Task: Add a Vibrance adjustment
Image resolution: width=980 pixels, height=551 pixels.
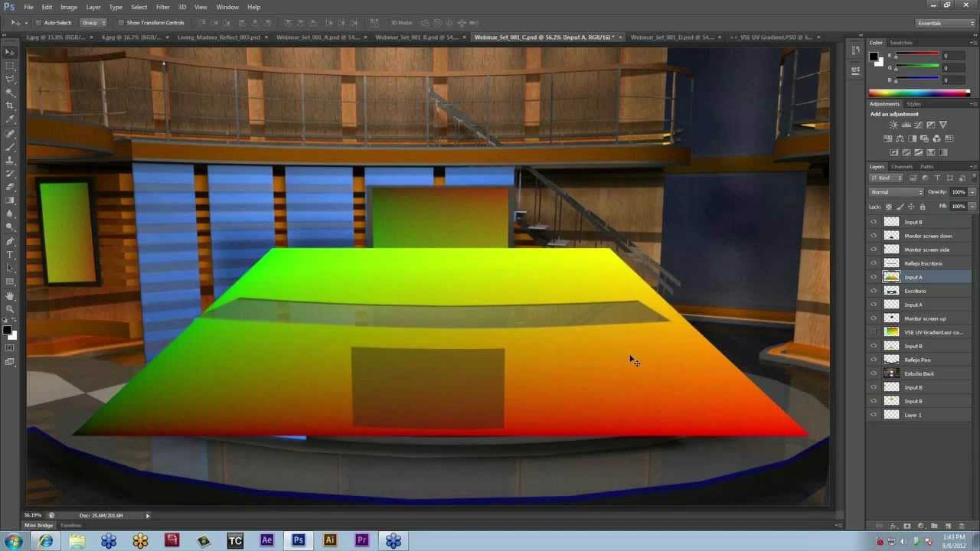Action: pyautogui.click(x=942, y=125)
